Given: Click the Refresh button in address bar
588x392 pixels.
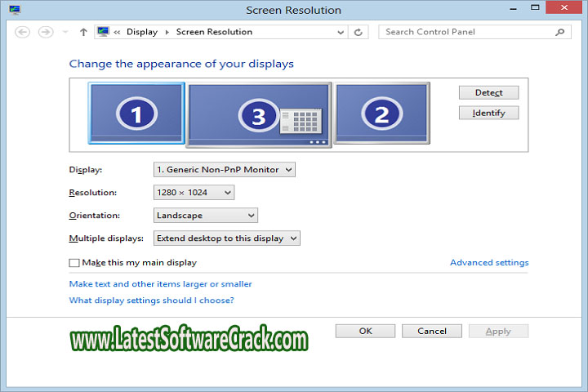Looking at the screenshot, I should [359, 32].
